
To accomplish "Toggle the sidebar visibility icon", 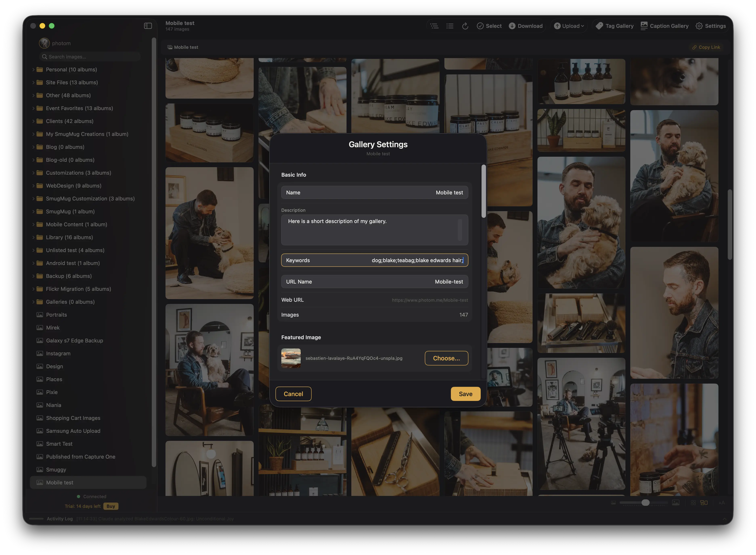I will click(x=148, y=26).
